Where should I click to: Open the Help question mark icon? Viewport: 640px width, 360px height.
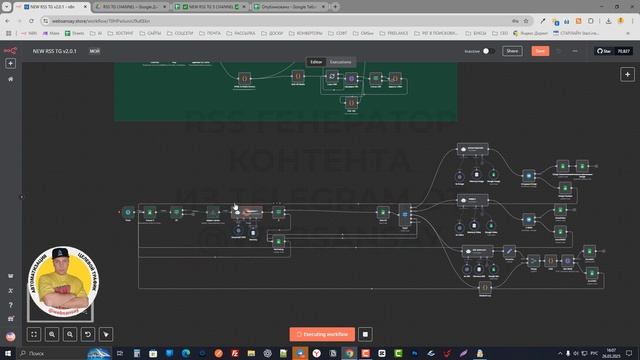tap(11, 305)
